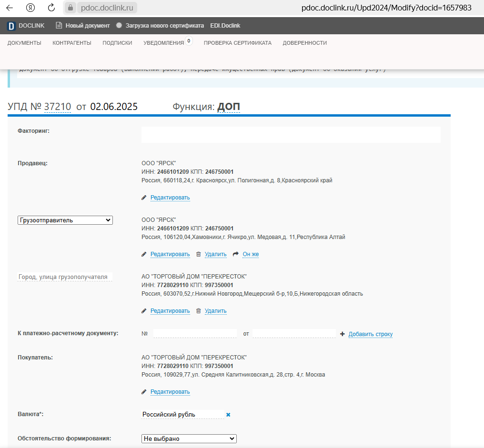The height and width of the screenshot is (448, 484).
Task: Click Удалить link for Грузоотправитель
Action: pyautogui.click(x=215, y=254)
